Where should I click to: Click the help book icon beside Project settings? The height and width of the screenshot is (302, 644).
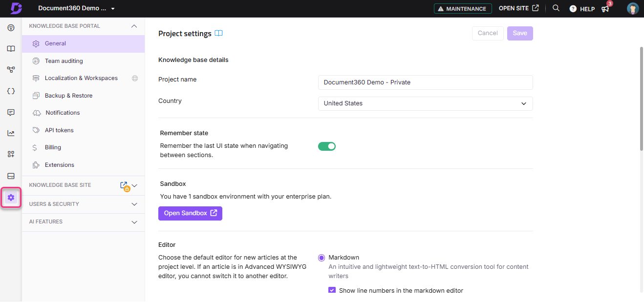pos(219,34)
